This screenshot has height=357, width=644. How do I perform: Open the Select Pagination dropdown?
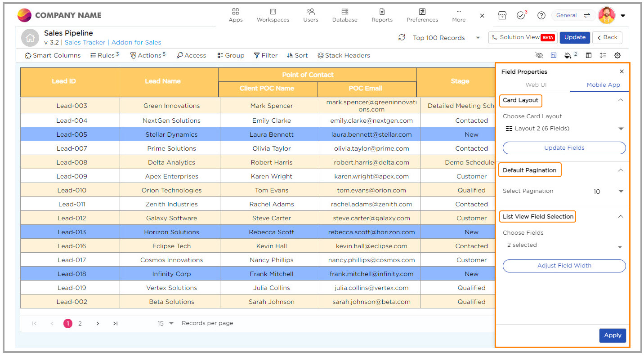tap(608, 192)
